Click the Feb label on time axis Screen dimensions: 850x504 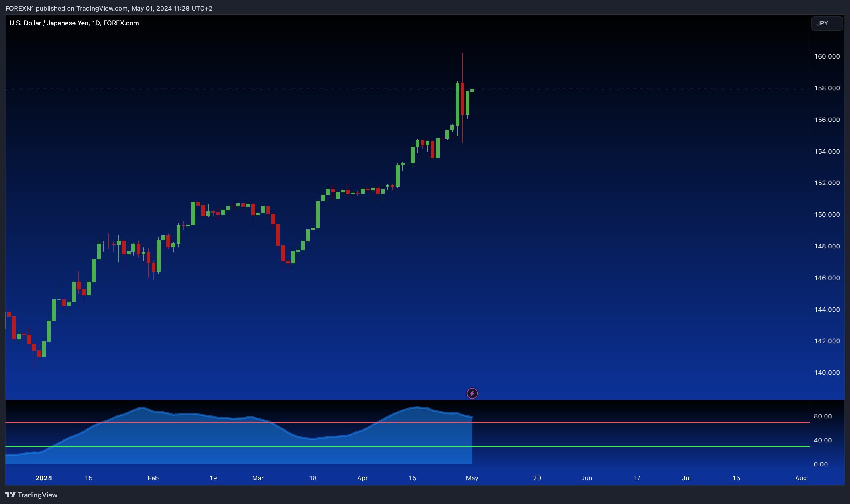pos(153,478)
